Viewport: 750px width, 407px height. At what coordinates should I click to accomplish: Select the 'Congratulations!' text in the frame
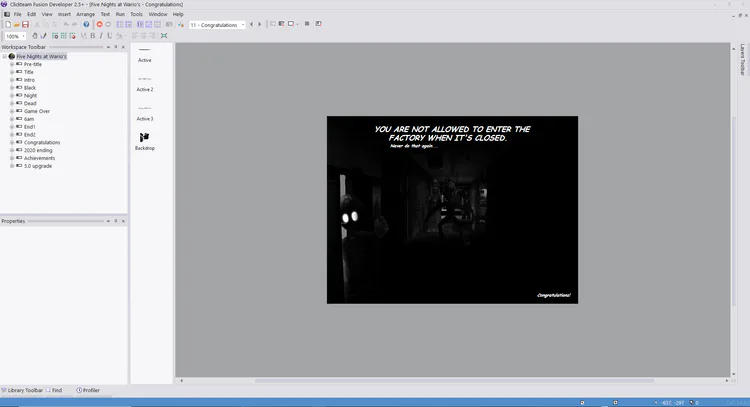553,295
